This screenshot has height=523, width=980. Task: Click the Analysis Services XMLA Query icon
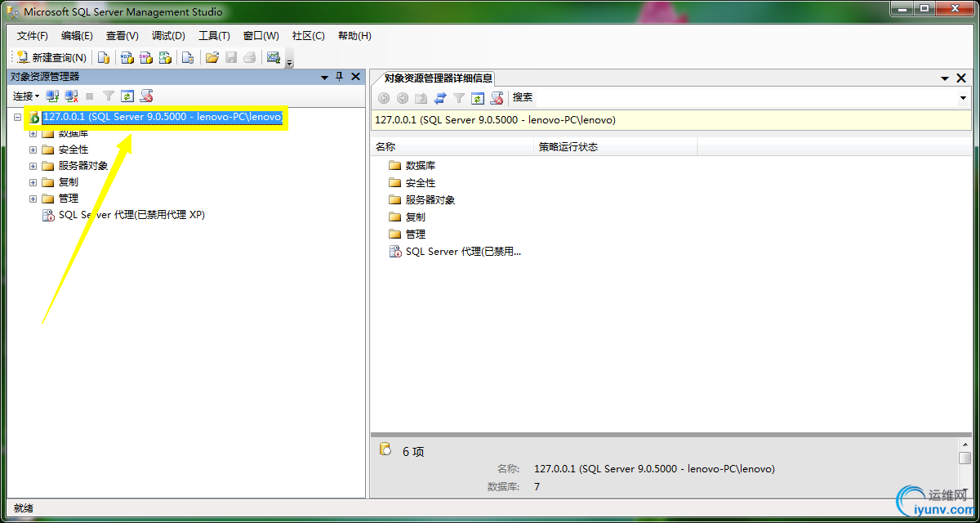[166, 57]
